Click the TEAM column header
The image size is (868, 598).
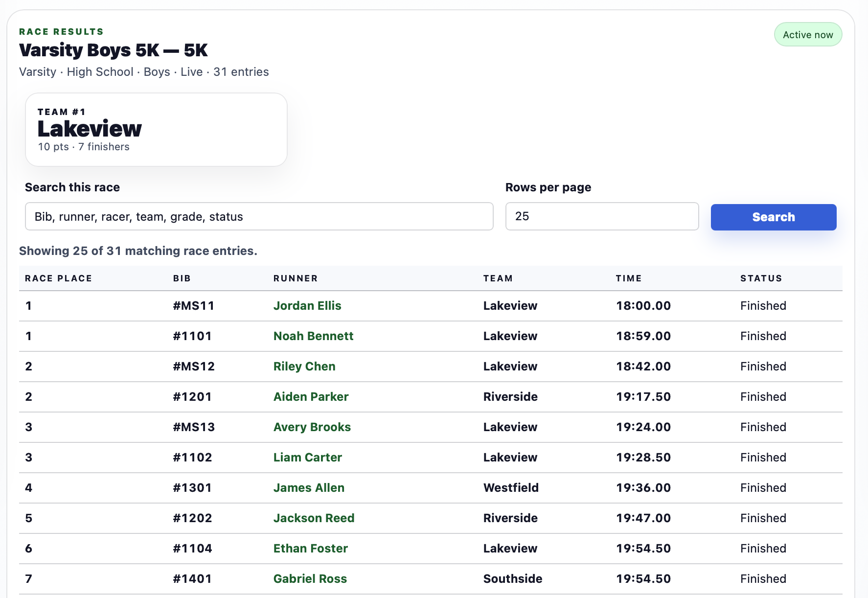[x=498, y=278]
